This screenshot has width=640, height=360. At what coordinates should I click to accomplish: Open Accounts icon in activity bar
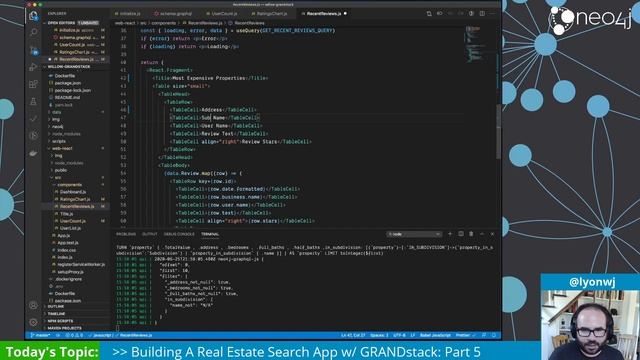[33, 305]
